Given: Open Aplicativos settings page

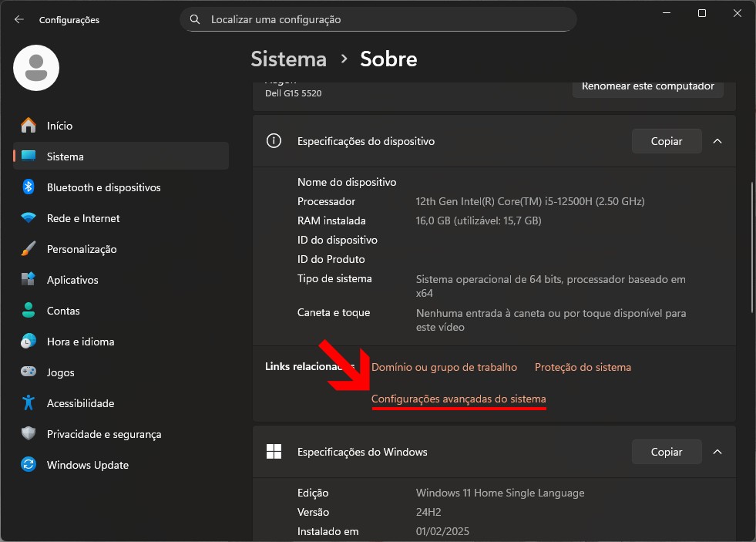Looking at the screenshot, I should (x=72, y=280).
